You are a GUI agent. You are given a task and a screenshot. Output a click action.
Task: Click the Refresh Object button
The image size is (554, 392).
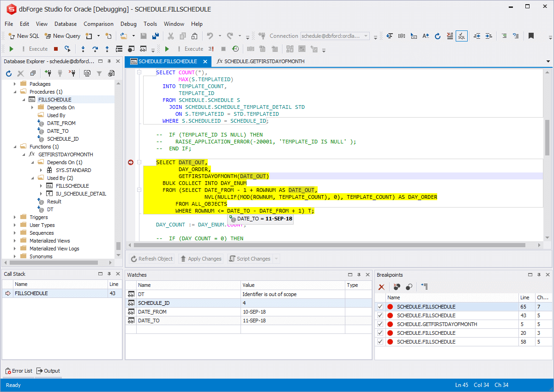[151, 259]
